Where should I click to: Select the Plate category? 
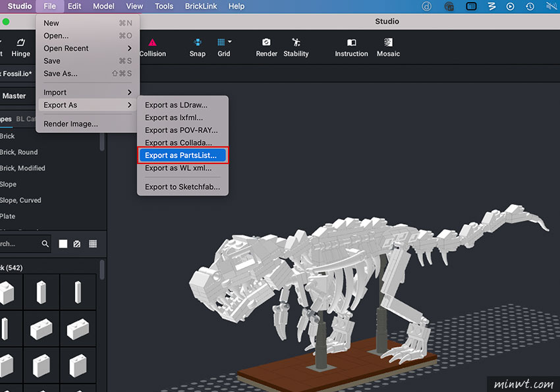point(7,216)
